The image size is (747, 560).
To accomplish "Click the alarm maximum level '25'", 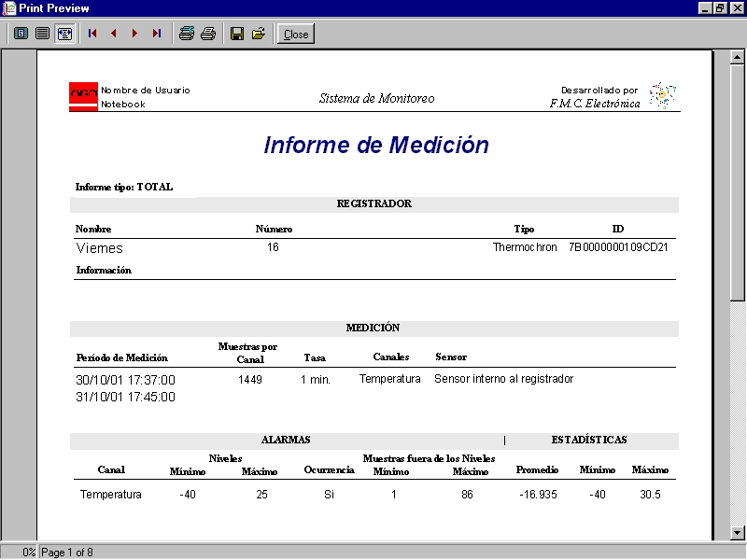I will point(261,495).
